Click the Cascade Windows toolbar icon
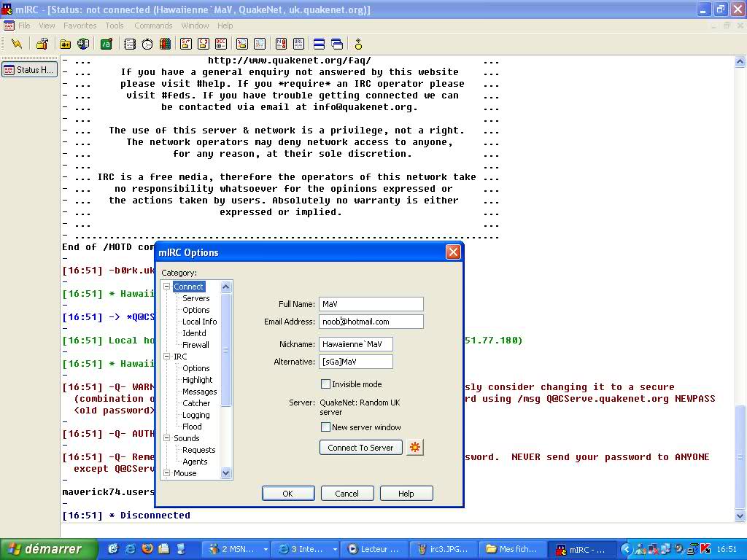This screenshot has width=747, height=560. point(337,44)
